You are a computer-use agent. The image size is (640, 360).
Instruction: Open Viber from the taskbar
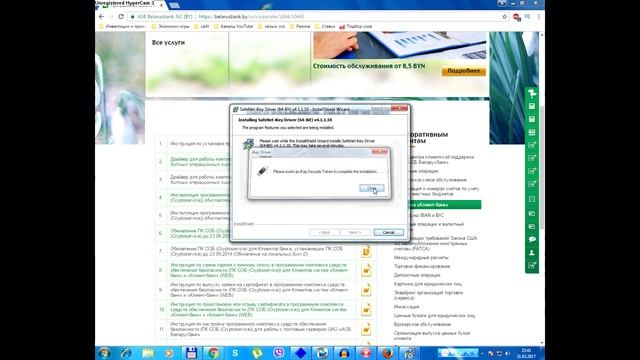click(x=279, y=353)
